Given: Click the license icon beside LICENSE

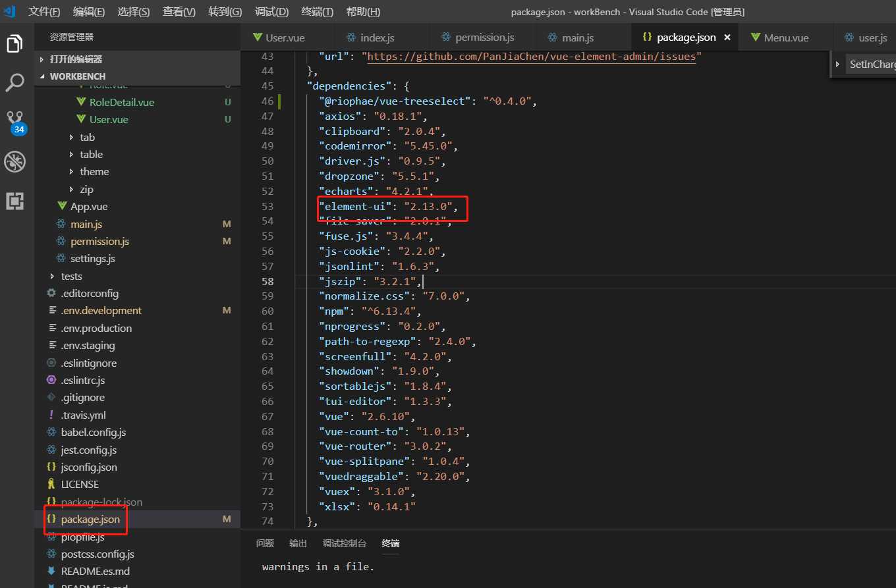Looking at the screenshot, I should (51, 485).
